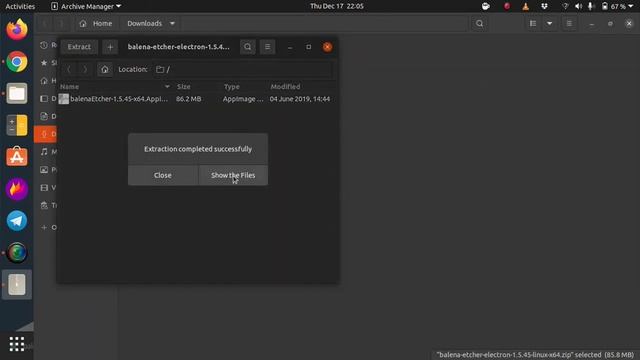Click Archive Manager icon in dock
Screen dimensions: 640x360
pyautogui.click(x=17, y=284)
